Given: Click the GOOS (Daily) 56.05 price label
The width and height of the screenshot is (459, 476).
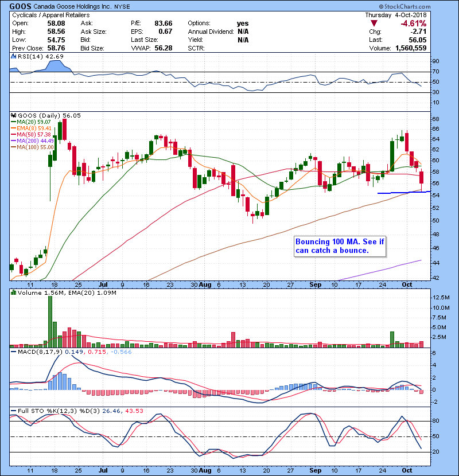Looking at the screenshot, I should point(49,116).
